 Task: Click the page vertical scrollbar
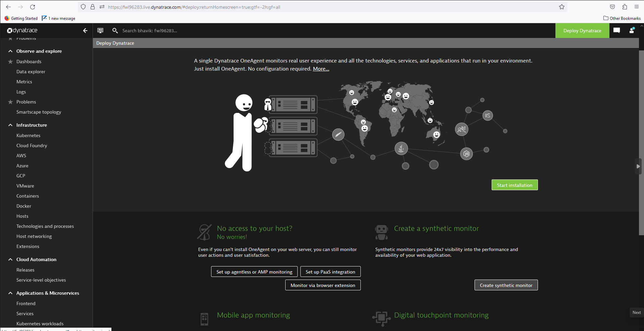point(641,143)
